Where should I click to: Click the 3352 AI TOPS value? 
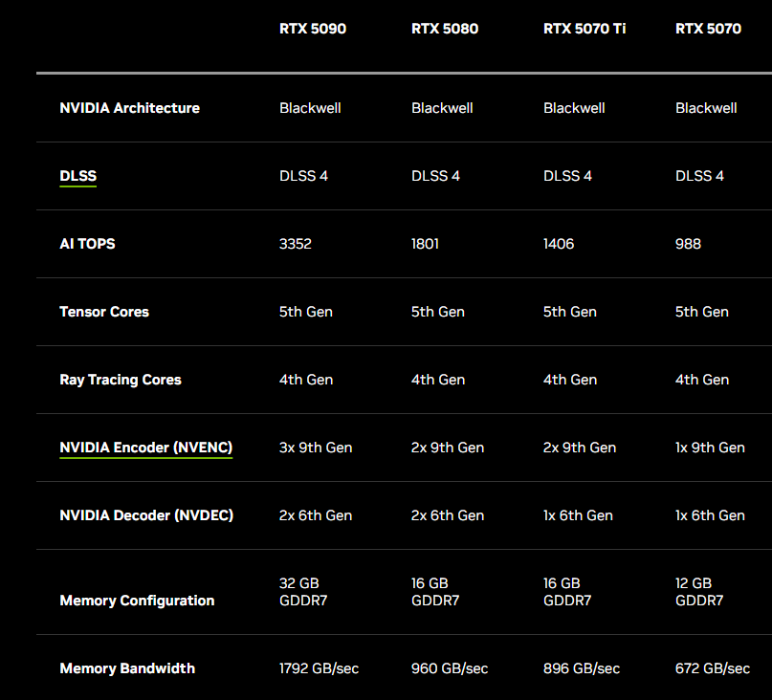(x=296, y=244)
